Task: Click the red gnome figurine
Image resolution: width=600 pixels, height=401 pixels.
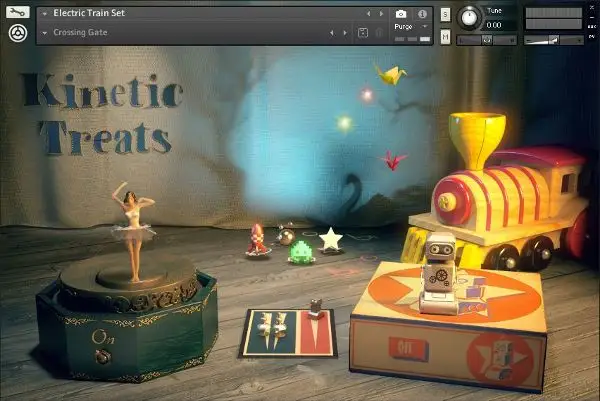Action: pyautogui.click(x=258, y=241)
